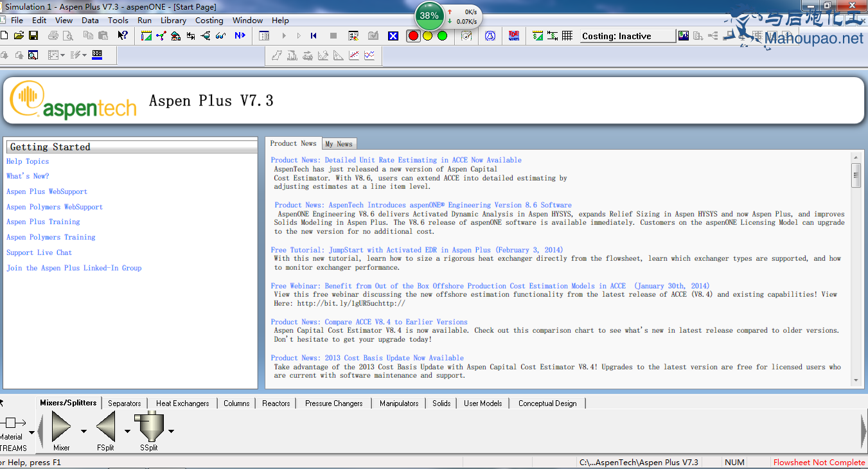Click the blue underlined grid display icon
The height and width of the screenshot is (469, 868).
[x=97, y=55]
